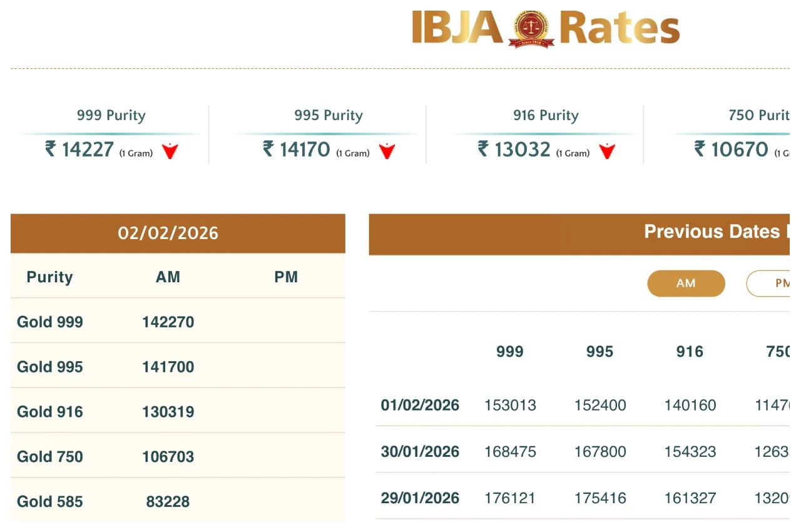
Task: Click the 30/01/2026 previous date row
Action: 420,452
